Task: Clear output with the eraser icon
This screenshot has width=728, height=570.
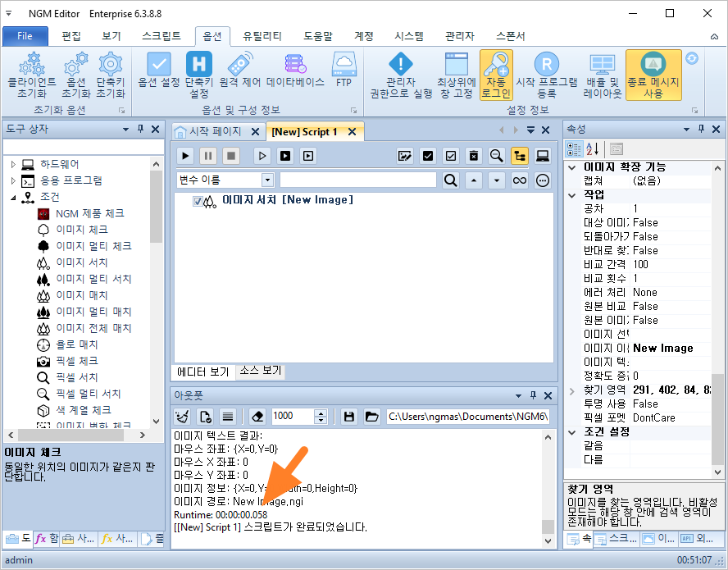Action: tap(257, 417)
